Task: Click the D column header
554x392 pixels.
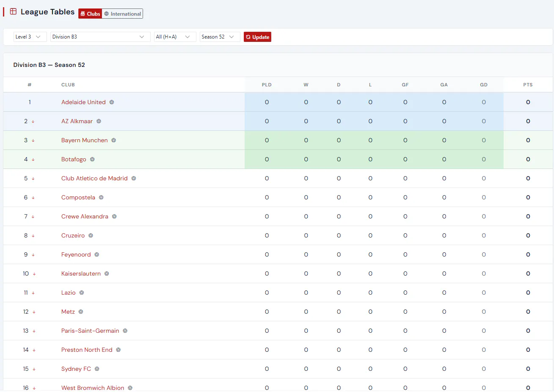Action: coord(339,85)
